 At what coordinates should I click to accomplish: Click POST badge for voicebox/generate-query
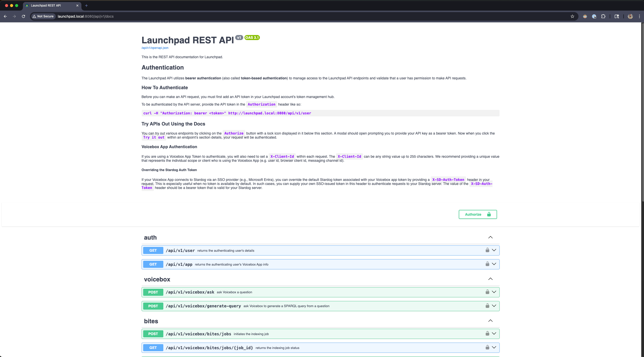tap(153, 306)
